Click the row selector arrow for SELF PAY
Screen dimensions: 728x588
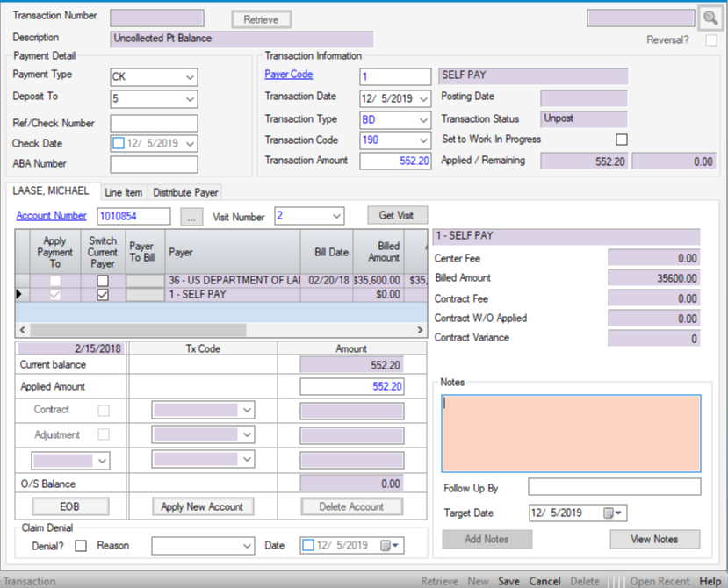(21, 296)
